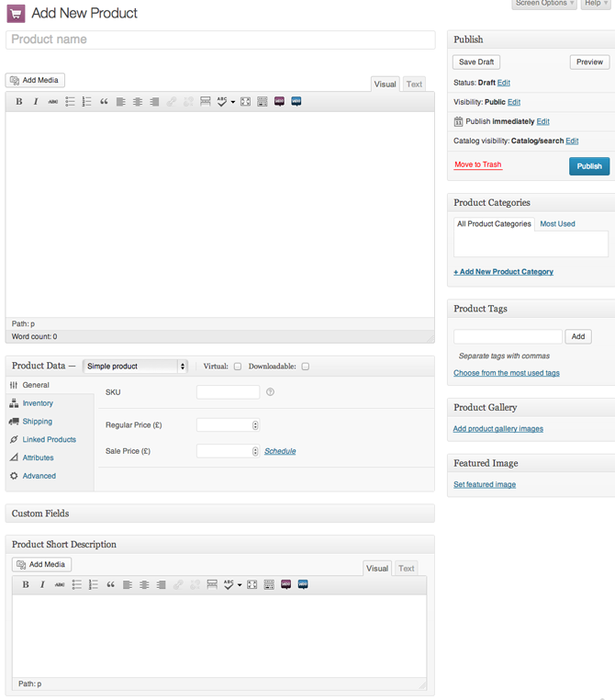Click the Regular Price stepper arrows

255,425
